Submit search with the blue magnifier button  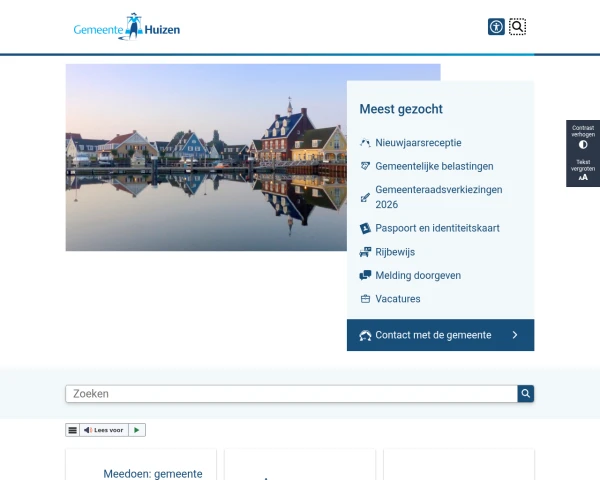pos(526,394)
